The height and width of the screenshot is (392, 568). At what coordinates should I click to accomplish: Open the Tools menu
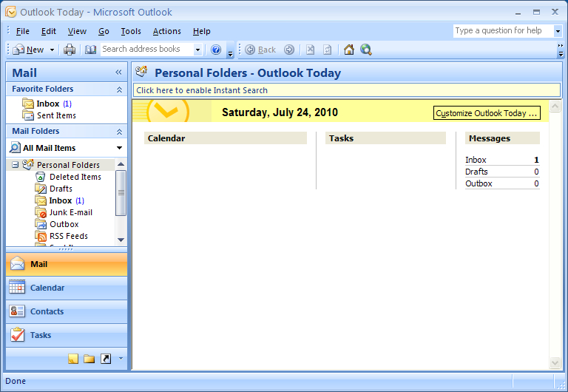tap(131, 32)
